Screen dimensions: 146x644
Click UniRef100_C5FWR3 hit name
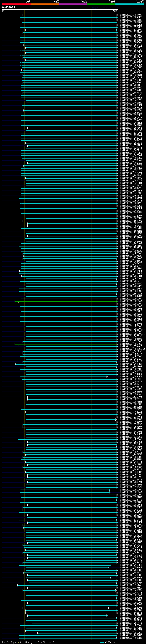coord(131,27)
